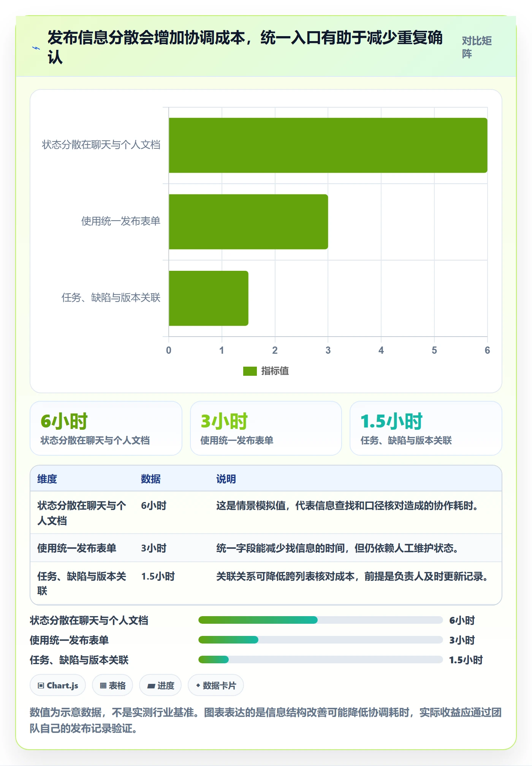Select table cell 任务、缺陷与版本关联
The image size is (532, 766).
click(x=82, y=583)
